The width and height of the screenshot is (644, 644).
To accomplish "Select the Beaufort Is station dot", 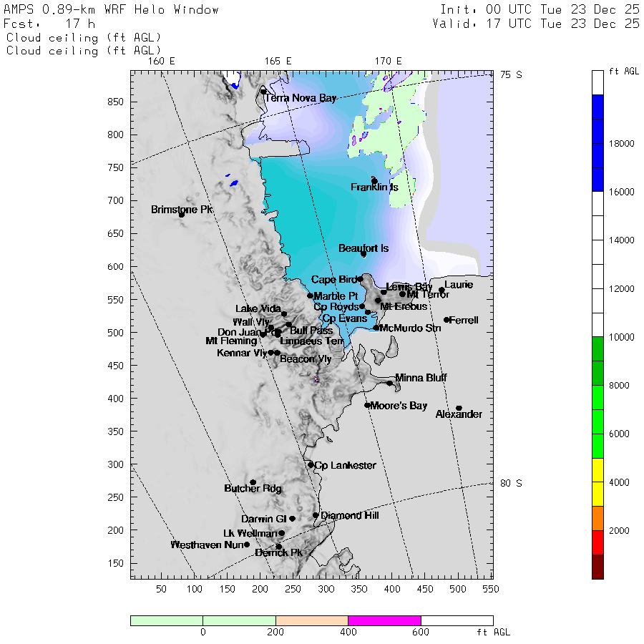I will click(x=364, y=254).
